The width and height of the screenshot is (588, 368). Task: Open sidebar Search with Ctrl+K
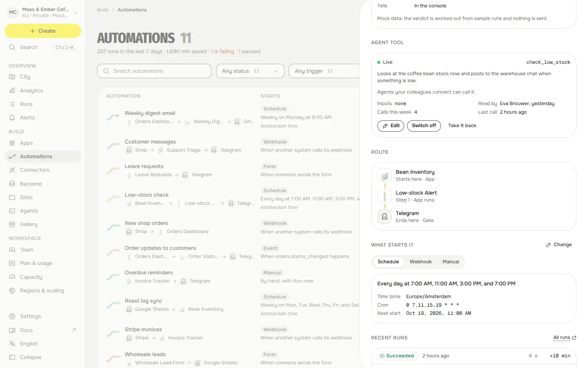tap(43, 47)
